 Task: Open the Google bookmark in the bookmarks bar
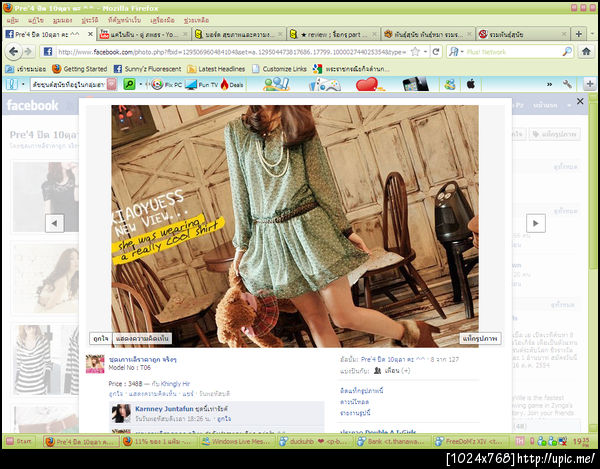click(x=351, y=69)
